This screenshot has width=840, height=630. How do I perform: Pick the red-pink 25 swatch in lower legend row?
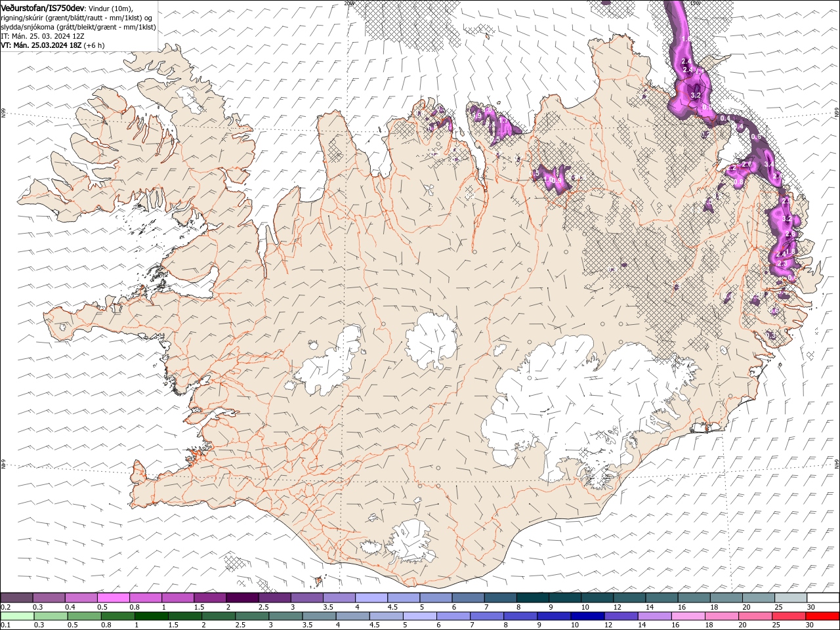pos(789,616)
